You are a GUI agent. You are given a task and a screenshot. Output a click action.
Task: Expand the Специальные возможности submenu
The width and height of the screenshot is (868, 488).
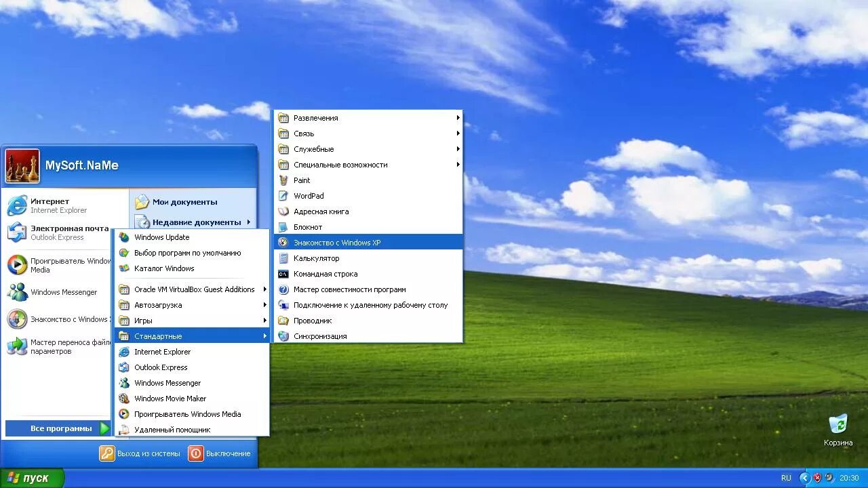tap(369, 165)
